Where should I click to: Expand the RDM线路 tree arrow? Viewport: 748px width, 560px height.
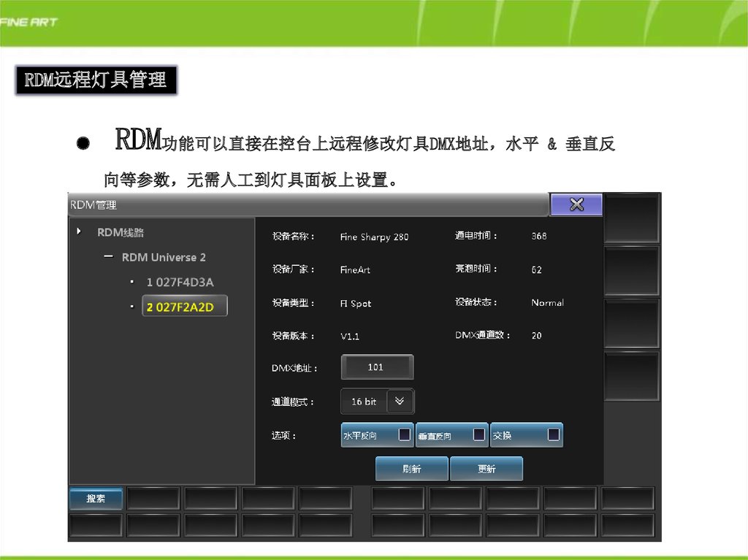click(79, 232)
